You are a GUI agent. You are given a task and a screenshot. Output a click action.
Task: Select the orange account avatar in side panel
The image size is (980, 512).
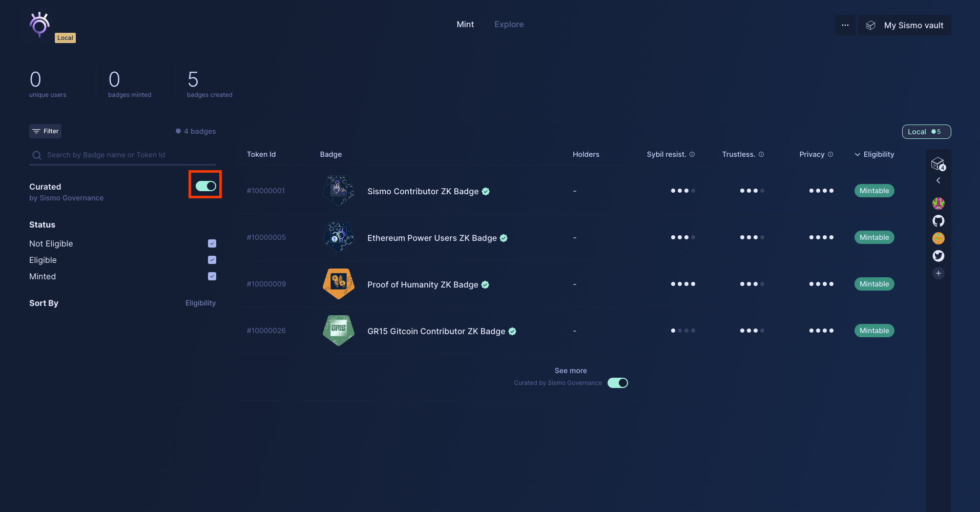pyautogui.click(x=938, y=238)
